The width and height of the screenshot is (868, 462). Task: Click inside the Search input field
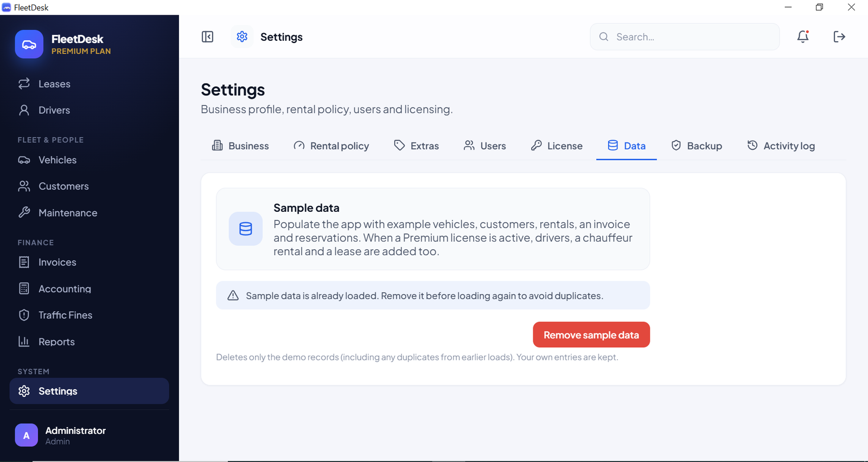tap(685, 36)
